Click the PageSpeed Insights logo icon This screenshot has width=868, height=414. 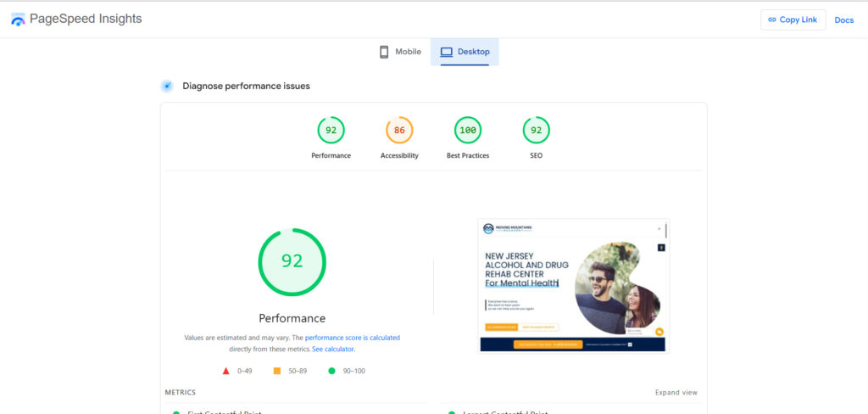[x=18, y=20]
